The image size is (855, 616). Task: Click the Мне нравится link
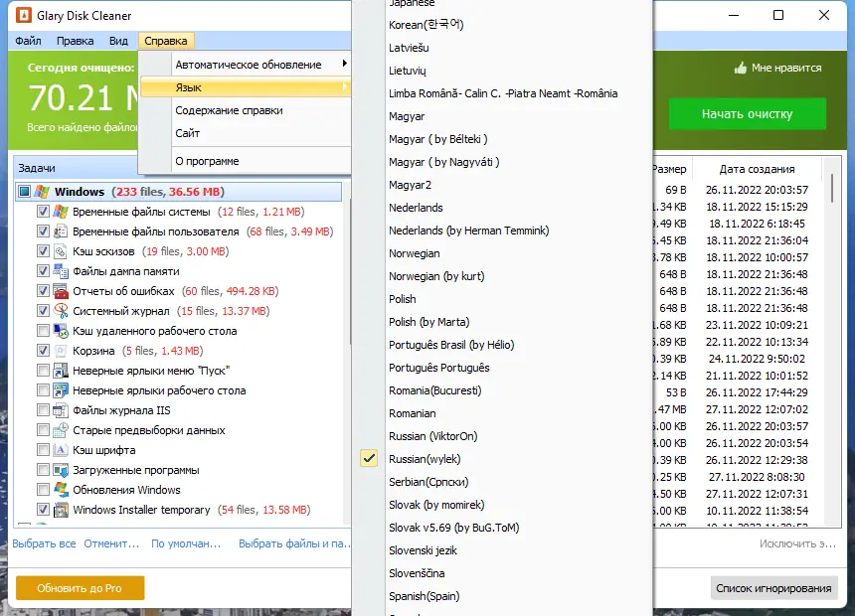786,68
